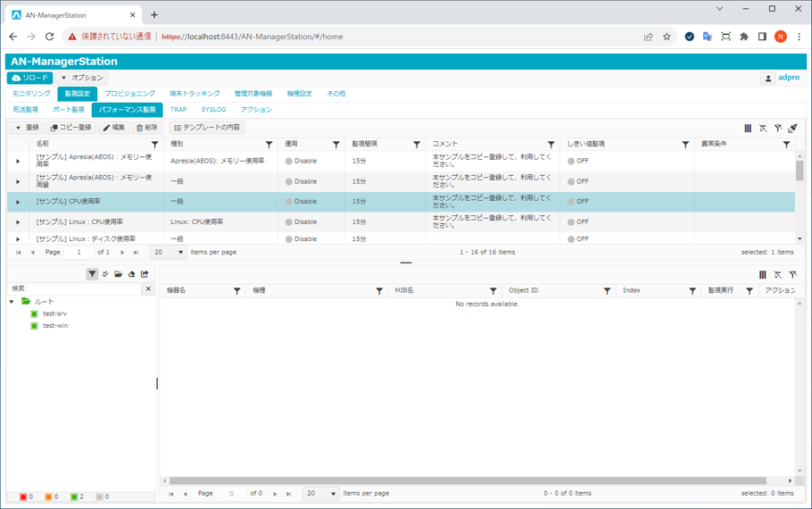Collapse the ルート tree node
The image size is (812, 509).
click(x=12, y=301)
